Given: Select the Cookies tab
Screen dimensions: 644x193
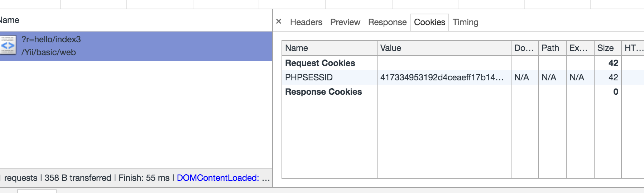Looking at the screenshot, I should click(429, 22).
